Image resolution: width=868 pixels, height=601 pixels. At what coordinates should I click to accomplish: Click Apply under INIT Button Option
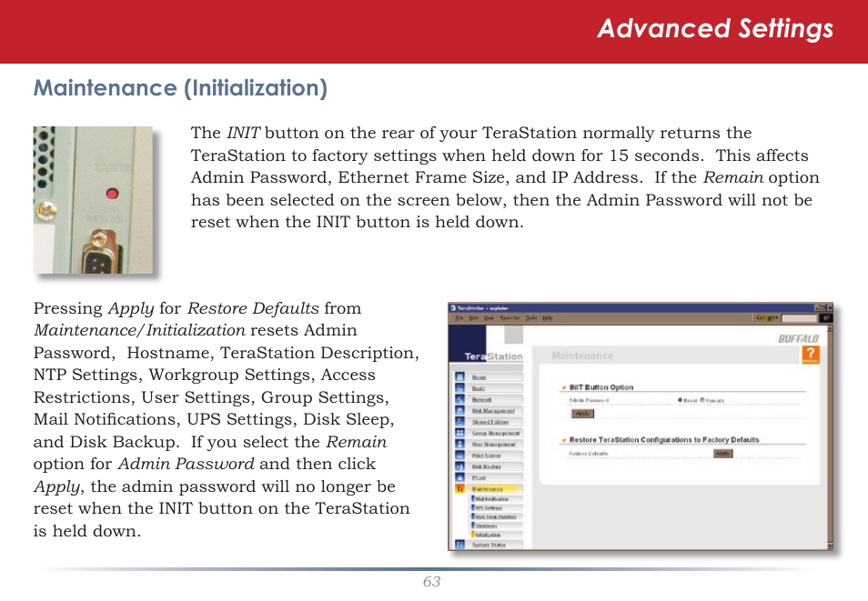(582, 414)
